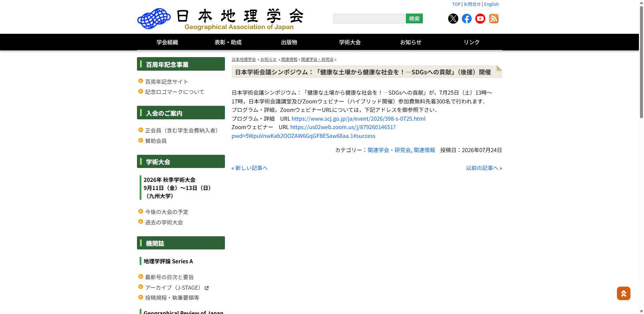Click the external link icon beside J-STAGE
Image resolution: width=644 pixels, height=314 pixels.
[207, 288]
